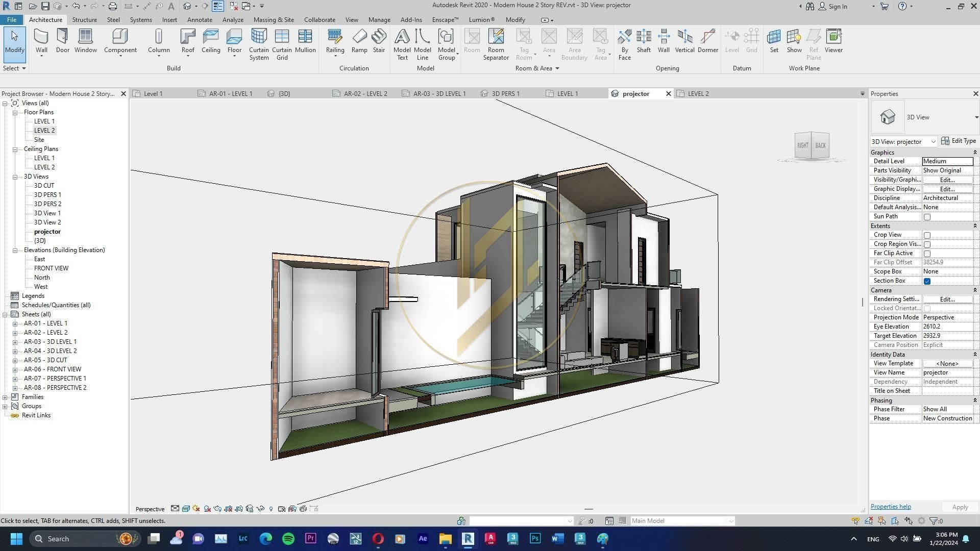Open the Properties help link
Image resolution: width=980 pixels, height=551 pixels.
pos(891,507)
